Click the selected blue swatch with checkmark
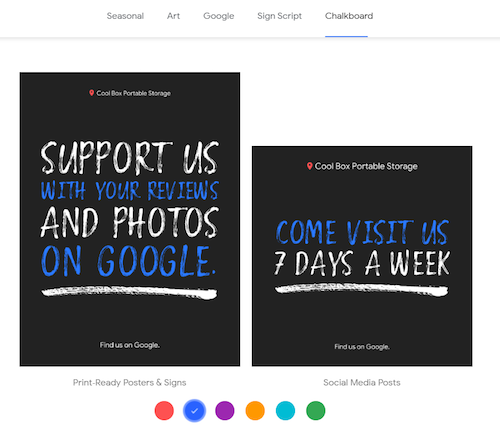500x433 pixels. [195, 411]
